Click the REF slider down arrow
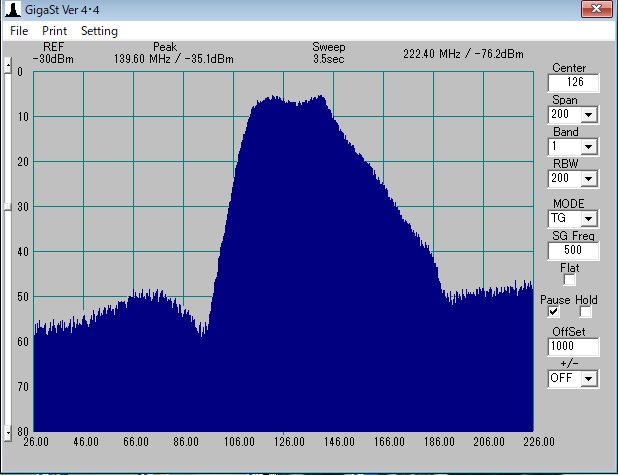The image size is (618, 475). [8, 432]
